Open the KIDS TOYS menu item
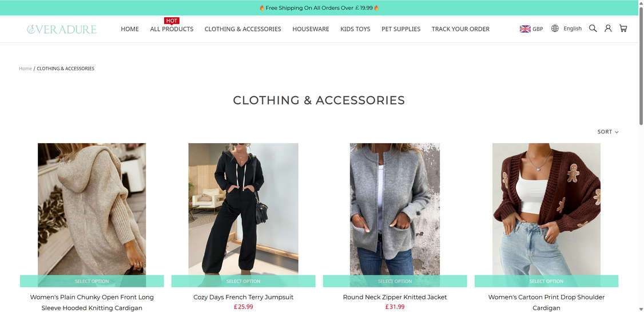This screenshot has height=312, width=644. [x=355, y=29]
